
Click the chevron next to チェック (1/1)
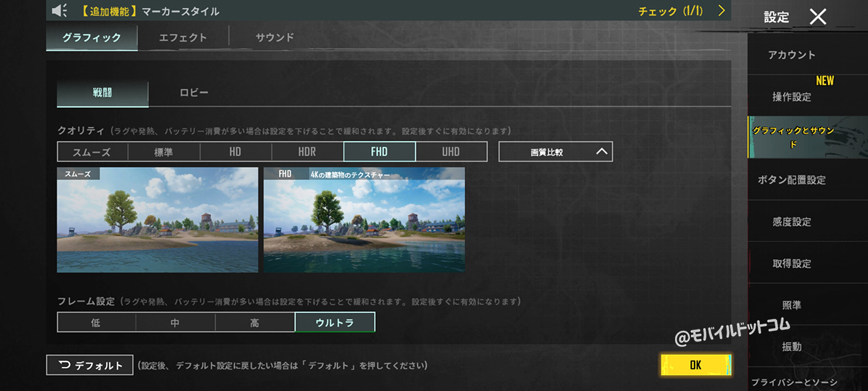[721, 11]
